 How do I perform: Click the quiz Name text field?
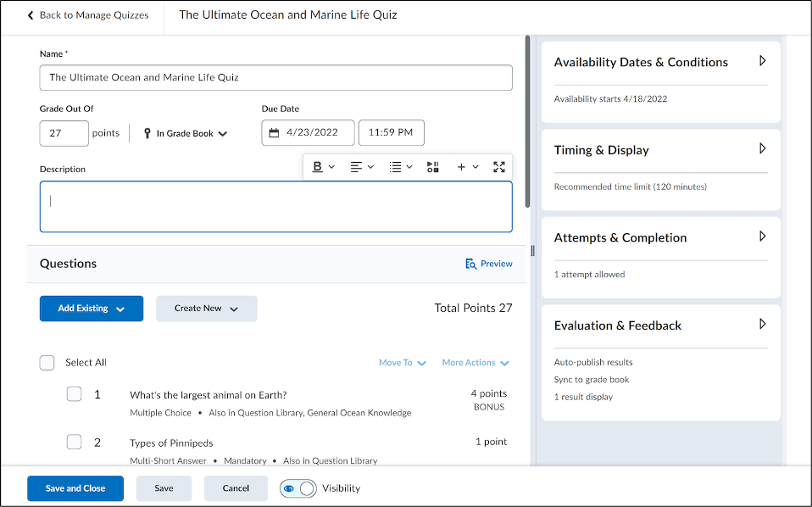pos(275,77)
